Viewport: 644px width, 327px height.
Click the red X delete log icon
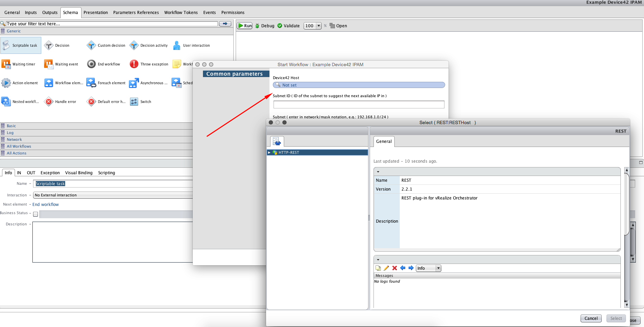[395, 268]
